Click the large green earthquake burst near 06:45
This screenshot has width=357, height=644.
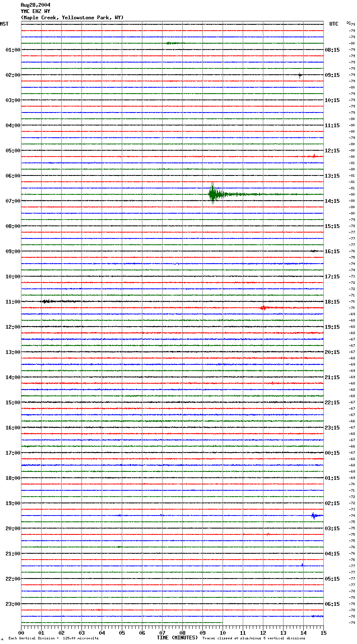tap(215, 194)
